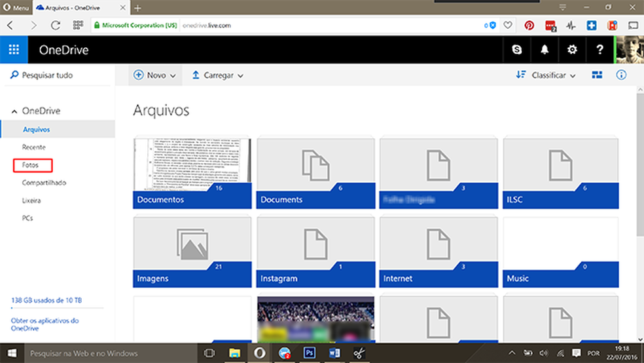Expand the Carregar upload dropdown
The width and height of the screenshot is (644, 363).
pyautogui.click(x=218, y=75)
